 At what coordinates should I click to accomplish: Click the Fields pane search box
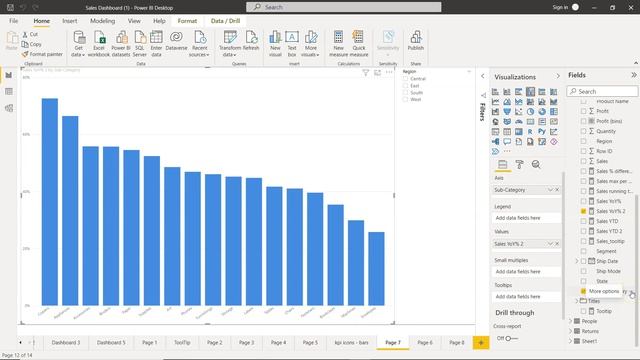[x=602, y=91]
